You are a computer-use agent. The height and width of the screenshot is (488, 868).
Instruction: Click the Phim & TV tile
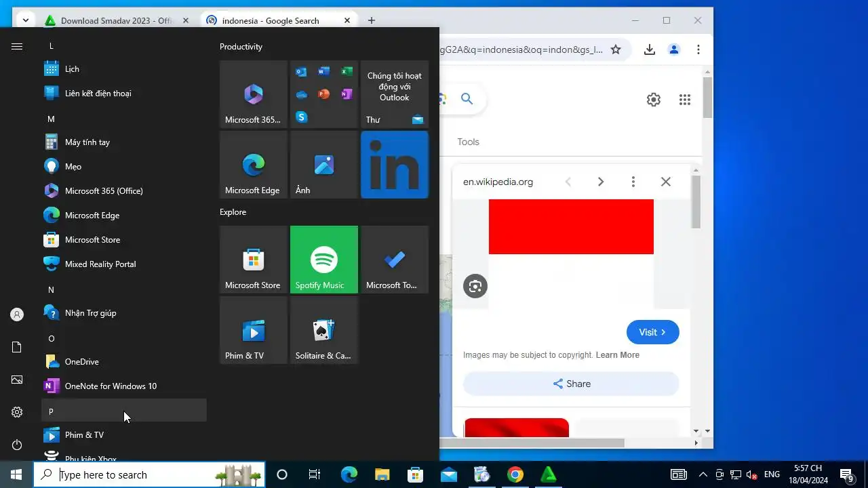pos(254,330)
